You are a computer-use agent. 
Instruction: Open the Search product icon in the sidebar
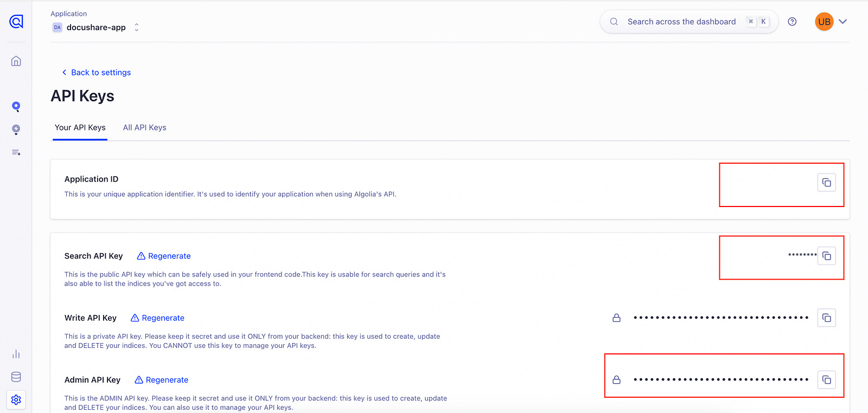16,106
